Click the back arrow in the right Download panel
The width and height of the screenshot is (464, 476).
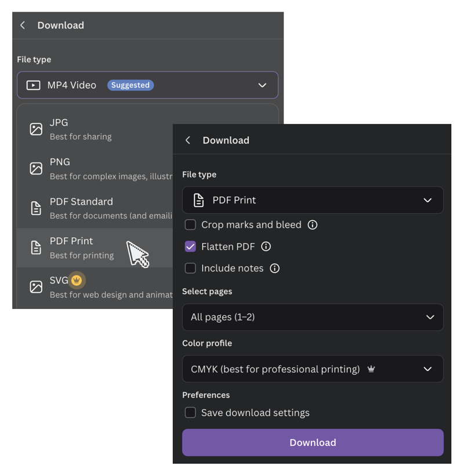[x=187, y=140]
